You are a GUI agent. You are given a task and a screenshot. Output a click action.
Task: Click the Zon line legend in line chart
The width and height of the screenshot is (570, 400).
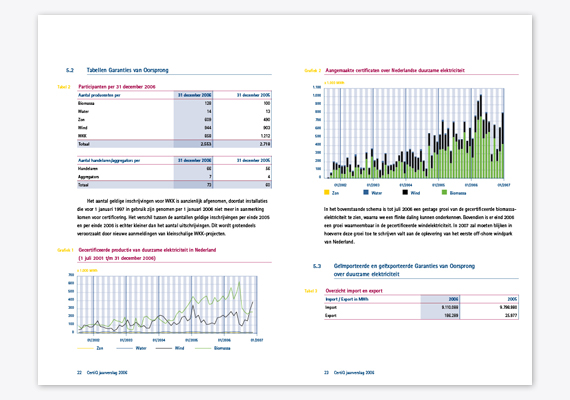pyautogui.click(x=90, y=348)
